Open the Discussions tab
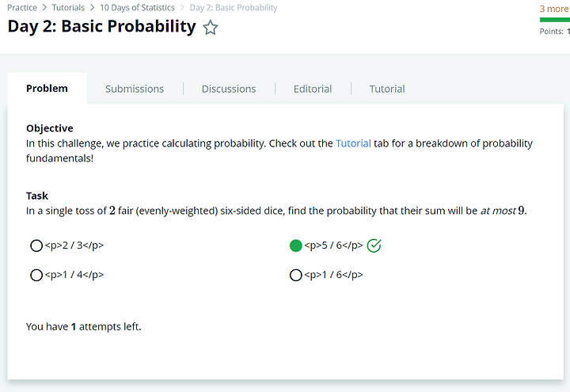This screenshot has height=392, width=570. 229,89
